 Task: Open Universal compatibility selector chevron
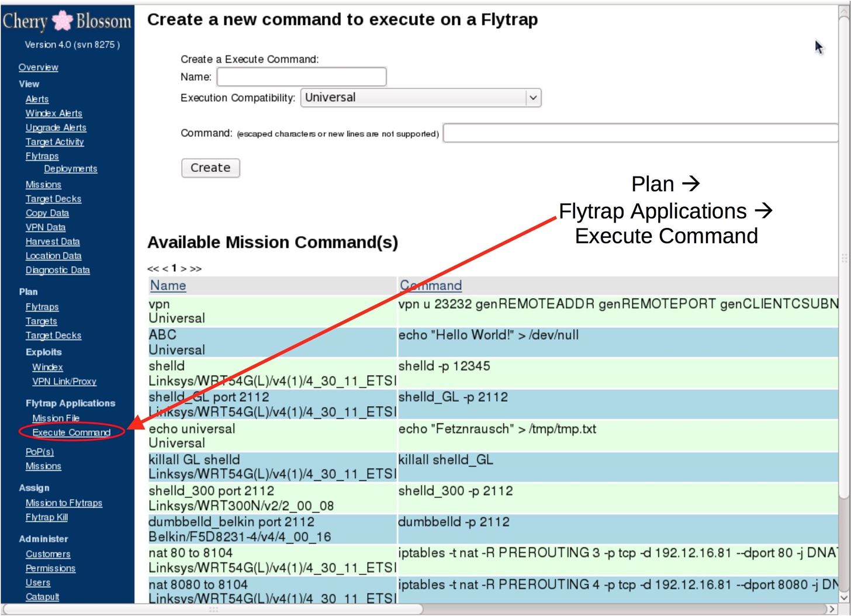pyautogui.click(x=533, y=98)
